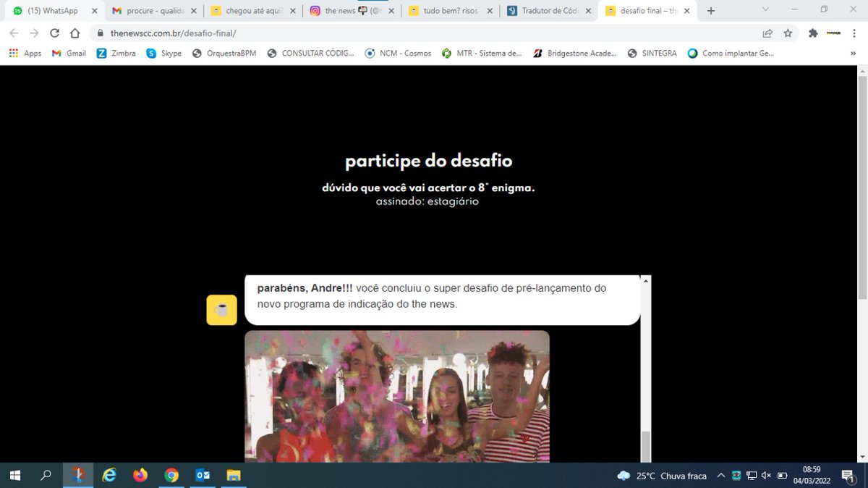Switch to the 'procure - qualida' Gmail tab
Screen dimensions: 868x488
153,11
